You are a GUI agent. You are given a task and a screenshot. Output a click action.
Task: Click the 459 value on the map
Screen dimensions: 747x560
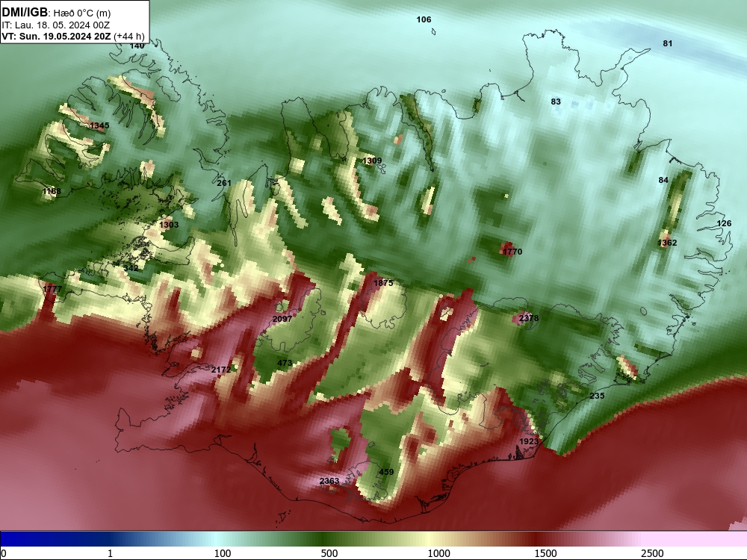tap(386, 472)
